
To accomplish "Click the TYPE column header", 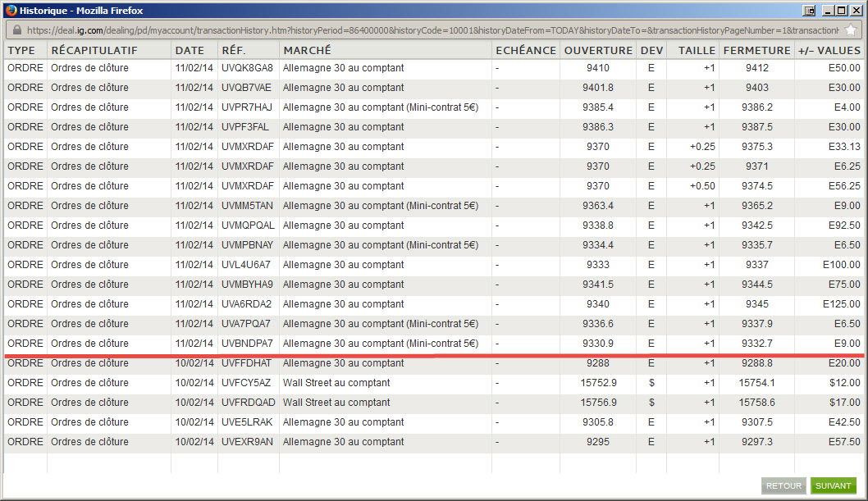I will [x=21, y=50].
